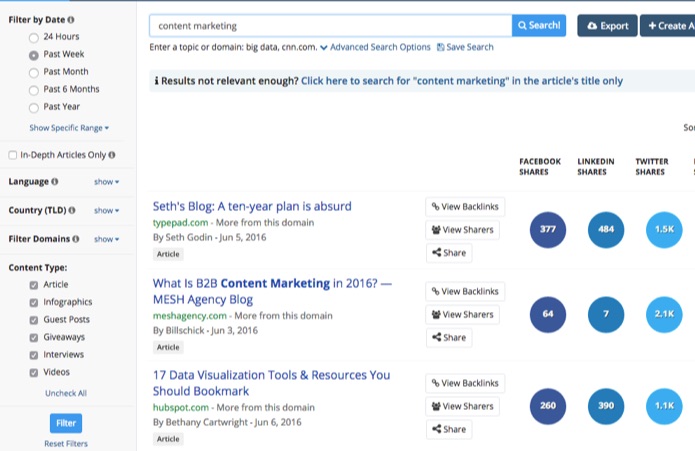Click the Facebook shares circle showing 64
The width and height of the screenshot is (695, 451).
(548, 314)
